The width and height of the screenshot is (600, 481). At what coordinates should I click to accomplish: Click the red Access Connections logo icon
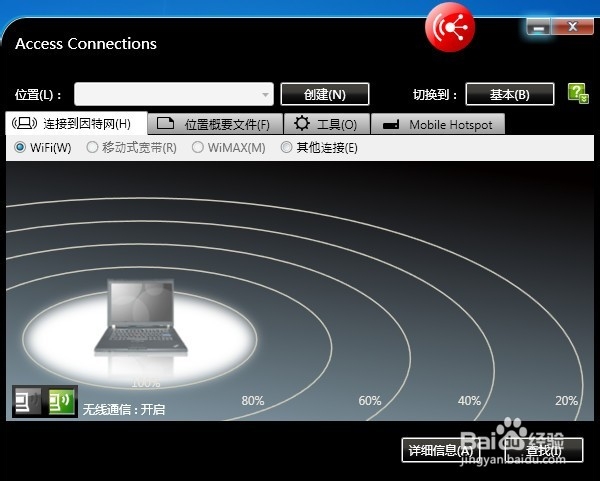[450, 27]
